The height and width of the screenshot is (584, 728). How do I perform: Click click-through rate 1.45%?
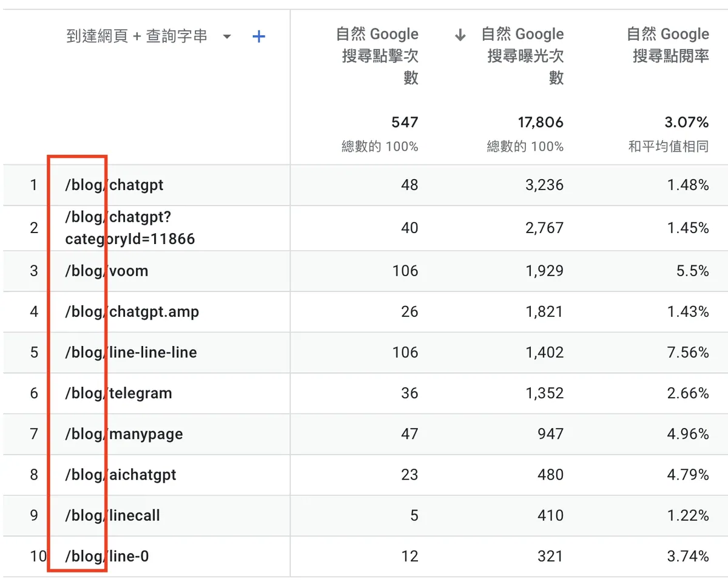(x=688, y=228)
